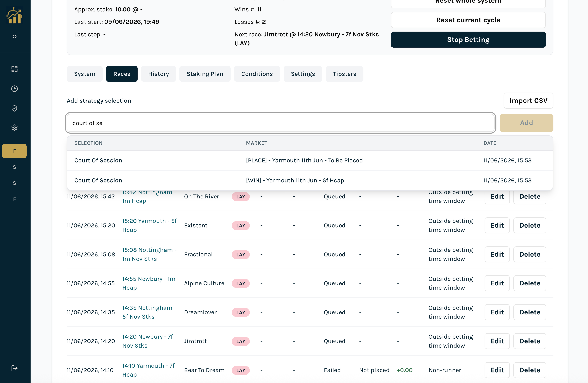The height and width of the screenshot is (383, 588).
Task: Edit the Fractional row
Action: pyautogui.click(x=497, y=254)
